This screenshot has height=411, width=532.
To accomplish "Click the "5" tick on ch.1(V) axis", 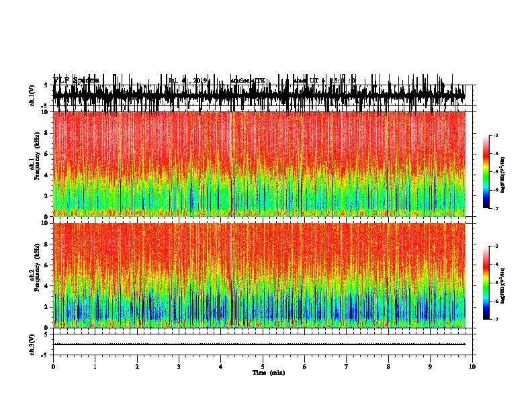I will coord(46,85).
